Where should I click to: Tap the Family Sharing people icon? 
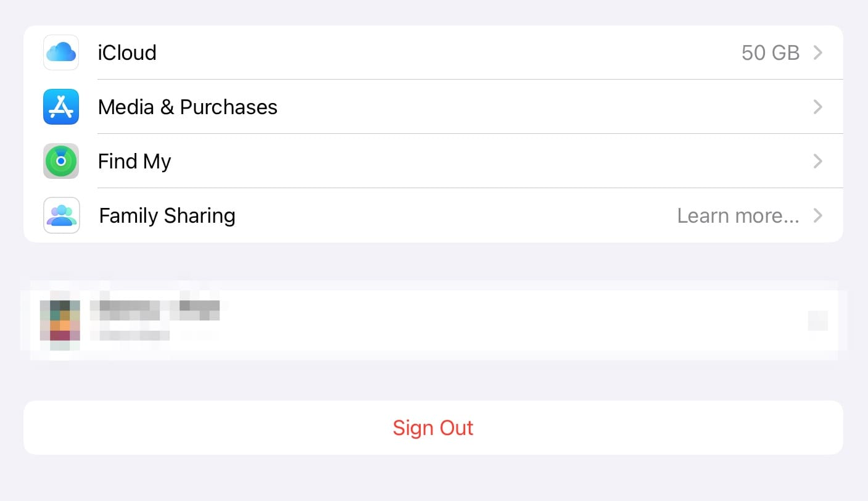coord(61,215)
